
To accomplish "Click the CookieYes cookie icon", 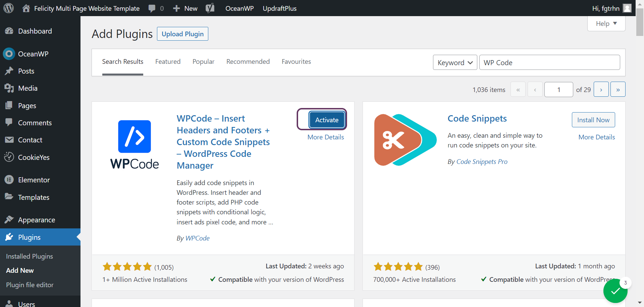I will [9, 157].
